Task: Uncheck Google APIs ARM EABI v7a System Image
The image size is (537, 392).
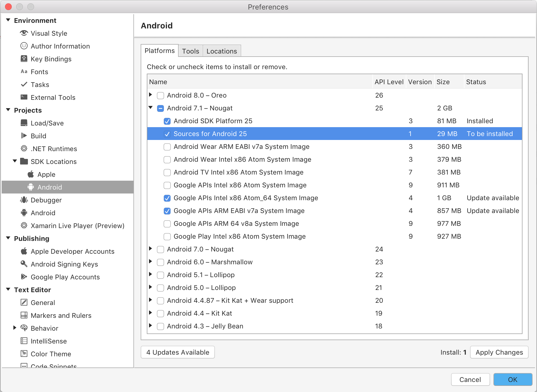Action: click(167, 211)
